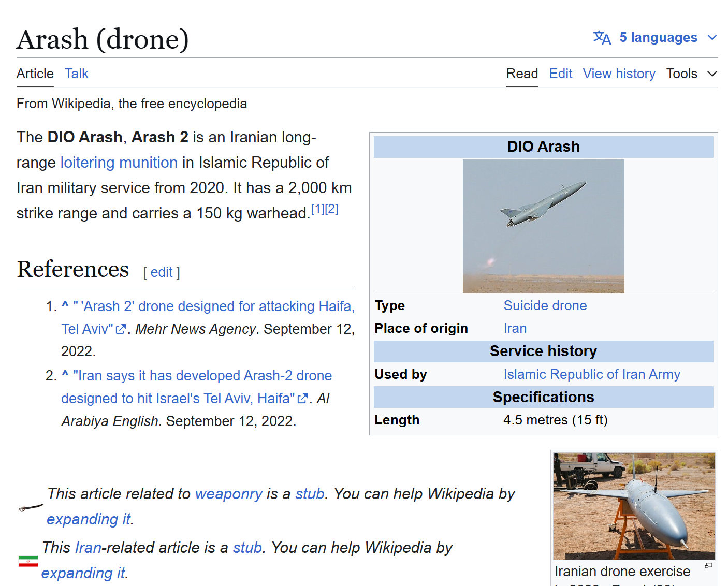This screenshot has width=728, height=586.
Task: Open View history tab
Action: [x=619, y=74]
